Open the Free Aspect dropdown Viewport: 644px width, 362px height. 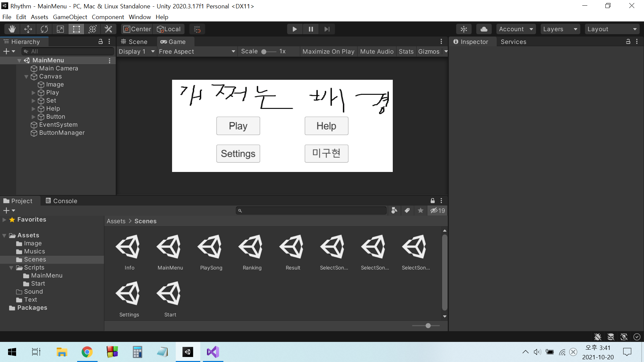(197, 51)
